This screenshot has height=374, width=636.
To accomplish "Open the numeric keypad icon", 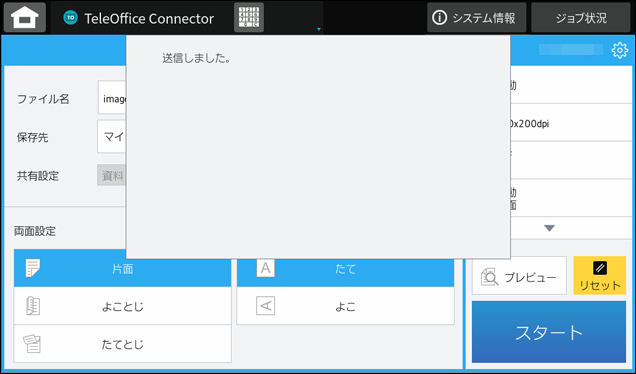I will coord(249,17).
